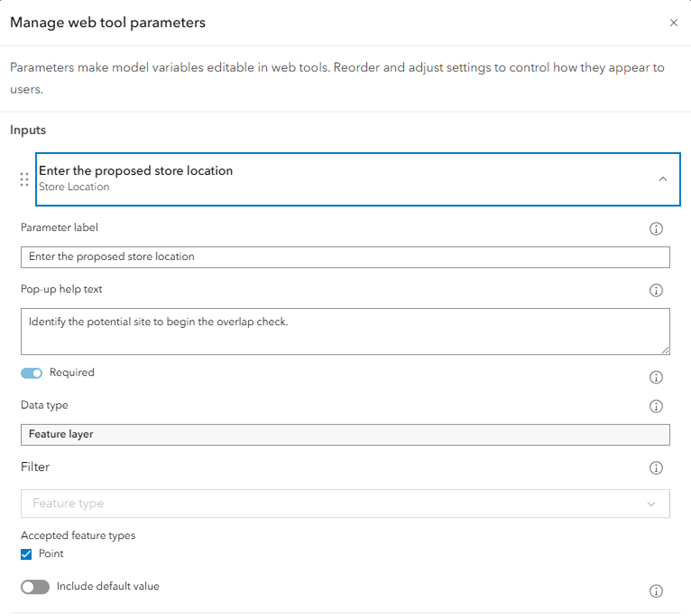Screen dimensions: 691x616
Task: Click the info icon beside Parameter label
Action: [656, 229]
